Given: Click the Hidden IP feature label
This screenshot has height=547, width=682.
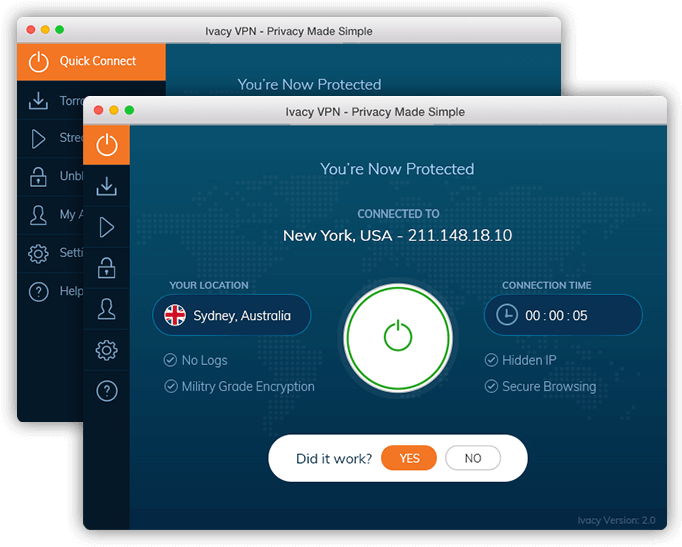Looking at the screenshot, I should 529,360.
